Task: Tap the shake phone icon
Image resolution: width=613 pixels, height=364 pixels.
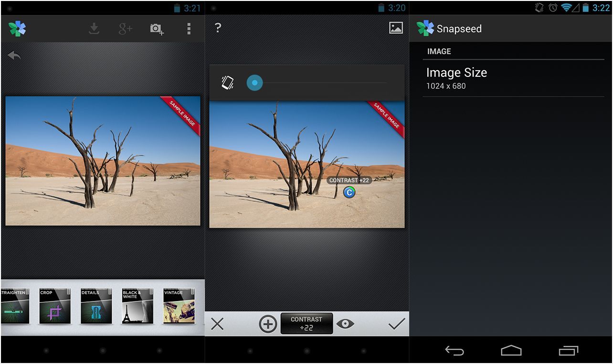Action: tap(228, 83)
